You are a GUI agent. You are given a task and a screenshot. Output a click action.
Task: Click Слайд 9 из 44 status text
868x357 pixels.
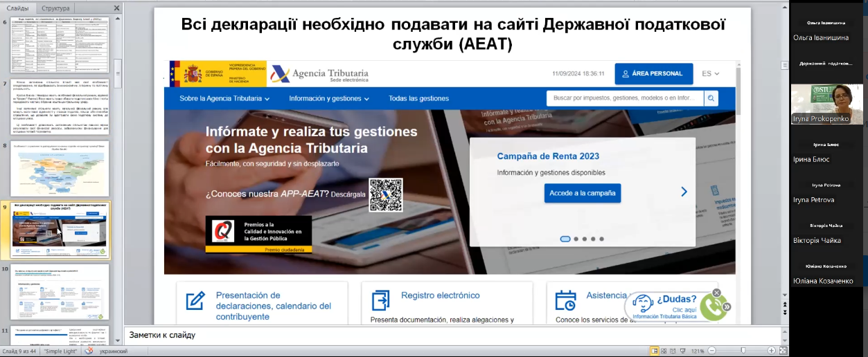point(20,351)
